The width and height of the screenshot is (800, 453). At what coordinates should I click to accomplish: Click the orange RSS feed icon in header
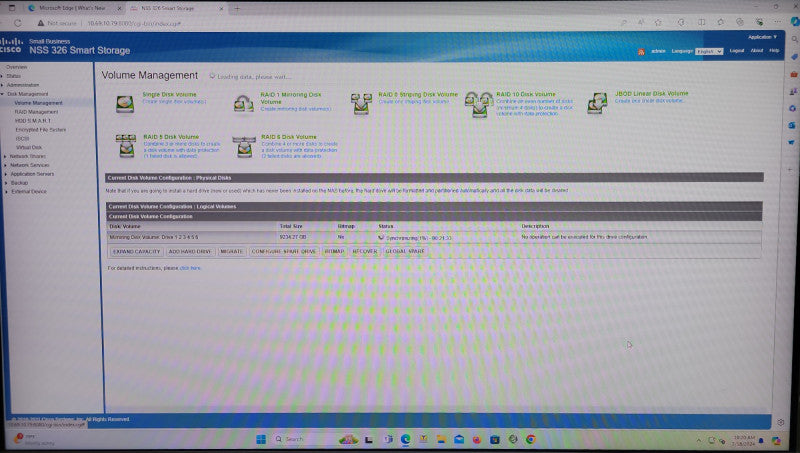pos(641,52)
